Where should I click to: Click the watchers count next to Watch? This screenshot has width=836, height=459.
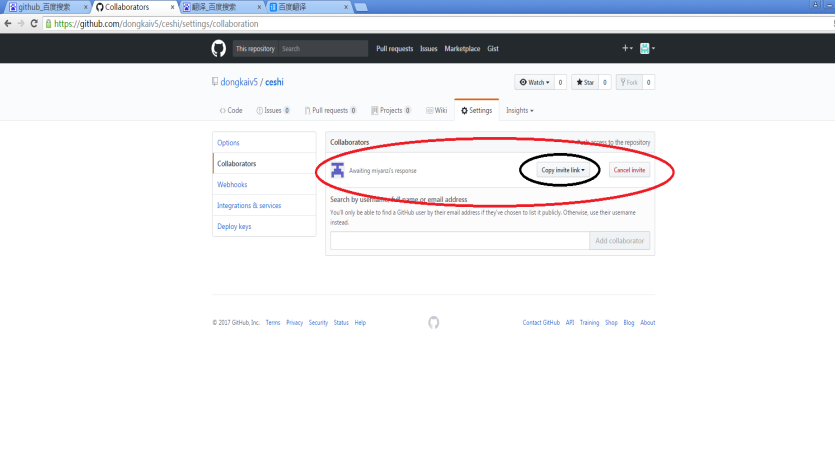560,82
